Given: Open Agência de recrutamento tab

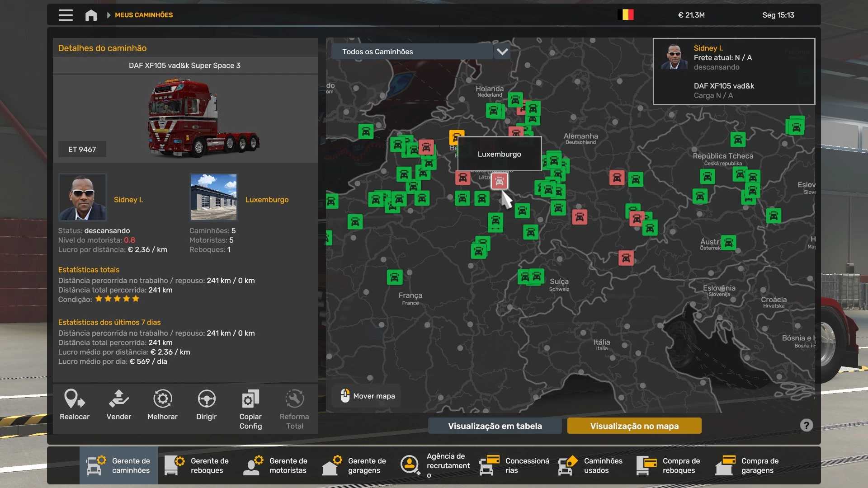Looking at the screenshot, I should 434,465.
